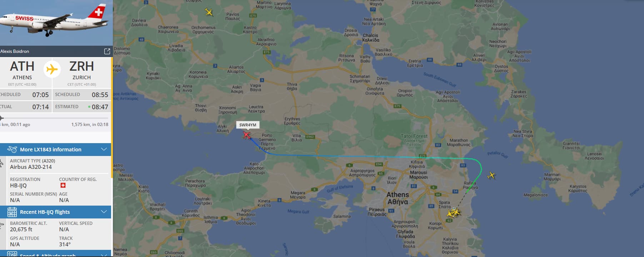Click the yellow aircraft cluster at Athens airport
The width and height of the screenshot is (644, 257).
[454, 213]
